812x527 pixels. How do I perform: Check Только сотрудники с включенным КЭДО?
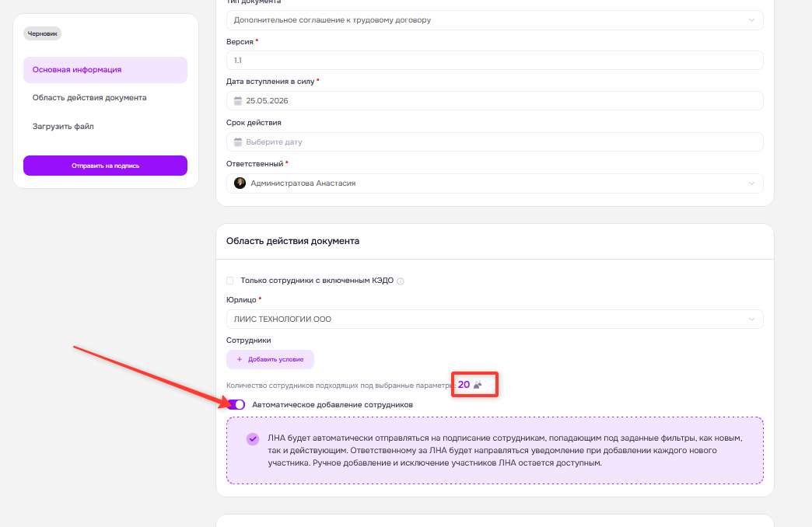[x=230, y=281]
